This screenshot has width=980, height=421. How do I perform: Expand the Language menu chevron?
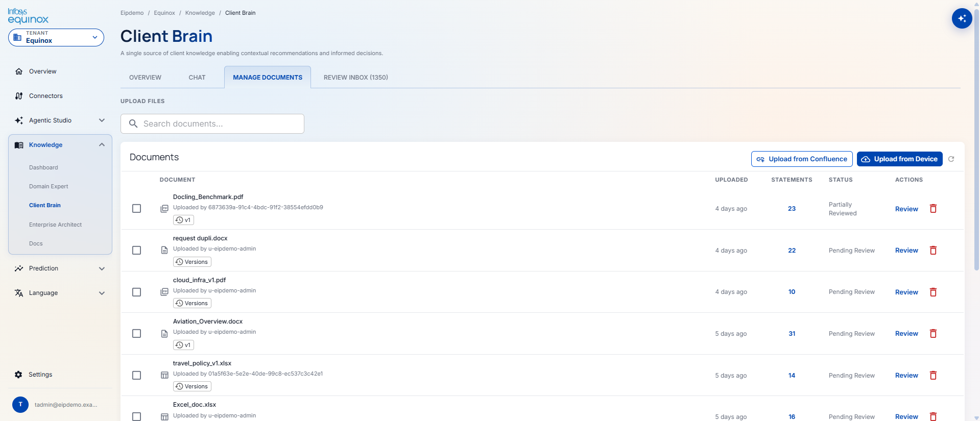point(102,293)
